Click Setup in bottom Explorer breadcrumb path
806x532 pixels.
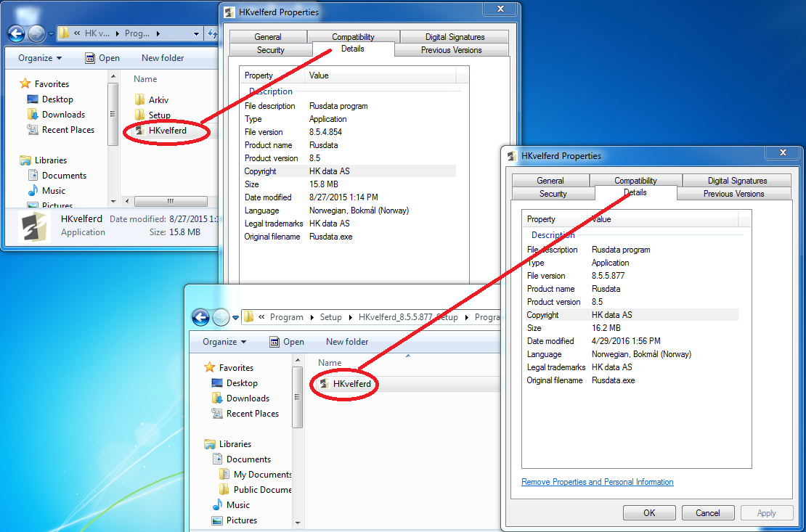pyautogui.click(x=331, y=317)
